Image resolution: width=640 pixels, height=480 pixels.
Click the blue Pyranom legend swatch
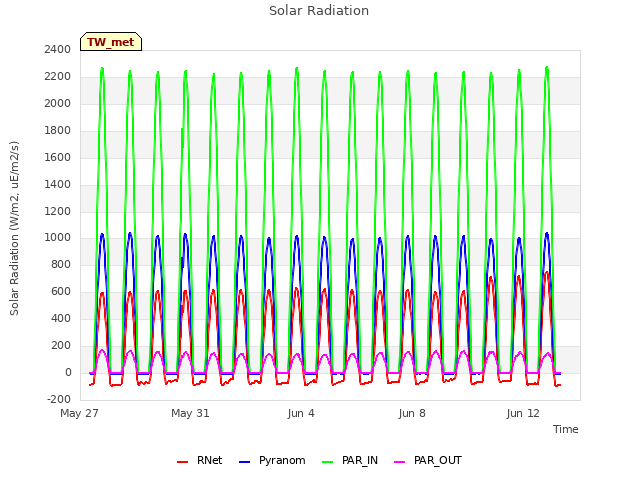click(244, 462)
